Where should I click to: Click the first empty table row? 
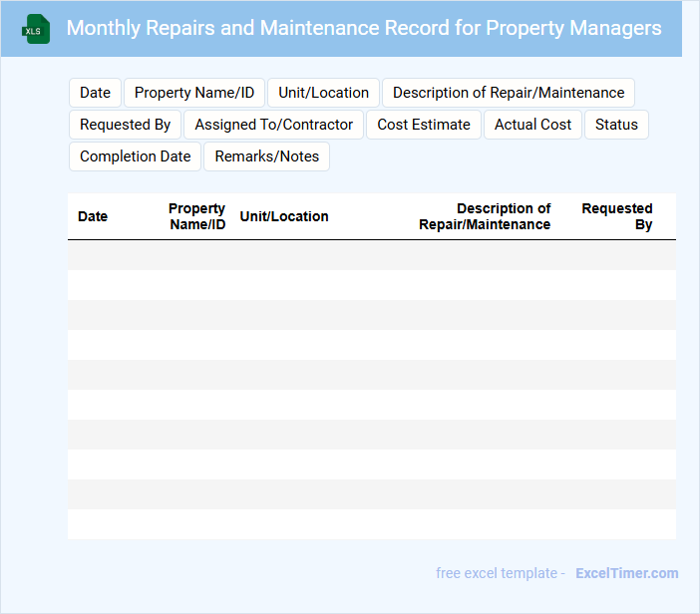371,255
